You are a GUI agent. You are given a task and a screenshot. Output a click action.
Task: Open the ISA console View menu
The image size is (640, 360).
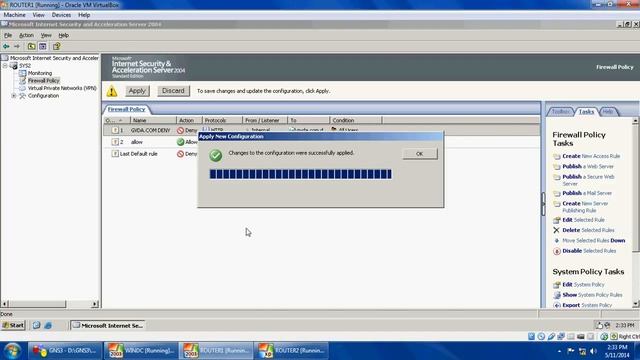tap(46, 36)
